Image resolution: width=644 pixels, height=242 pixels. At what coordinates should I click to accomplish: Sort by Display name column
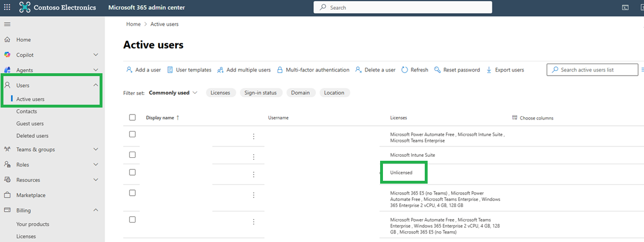(x=163, y=118)
